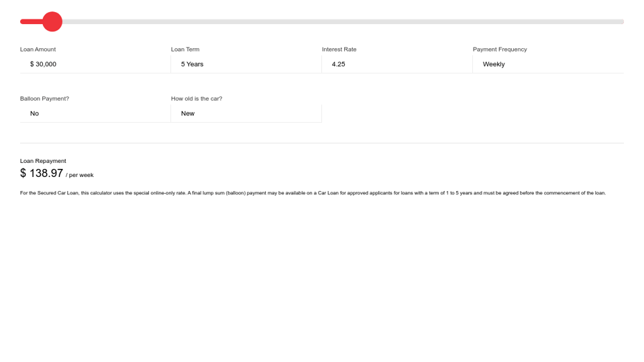Click the Interest Rate label
Screen dimensions: 644x362
click(339, 50)
